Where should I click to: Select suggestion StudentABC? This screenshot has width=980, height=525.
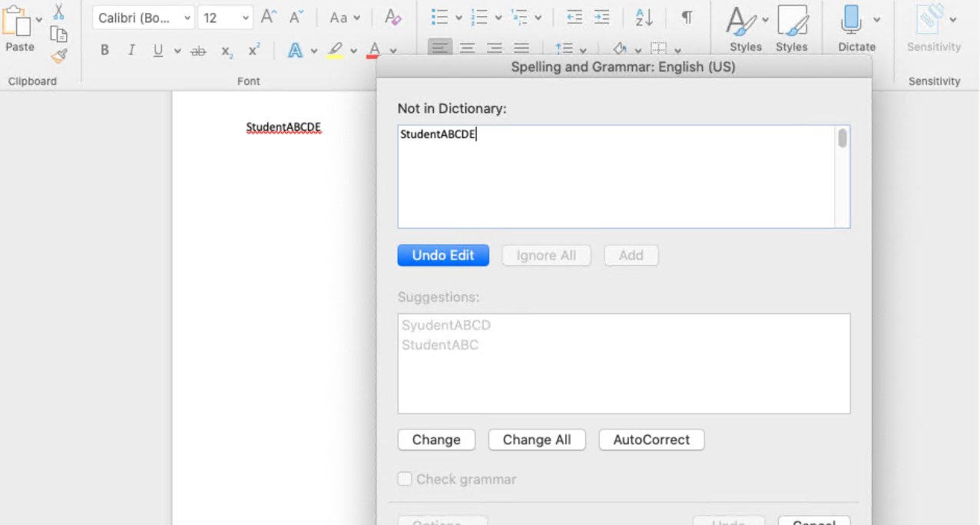440,345
